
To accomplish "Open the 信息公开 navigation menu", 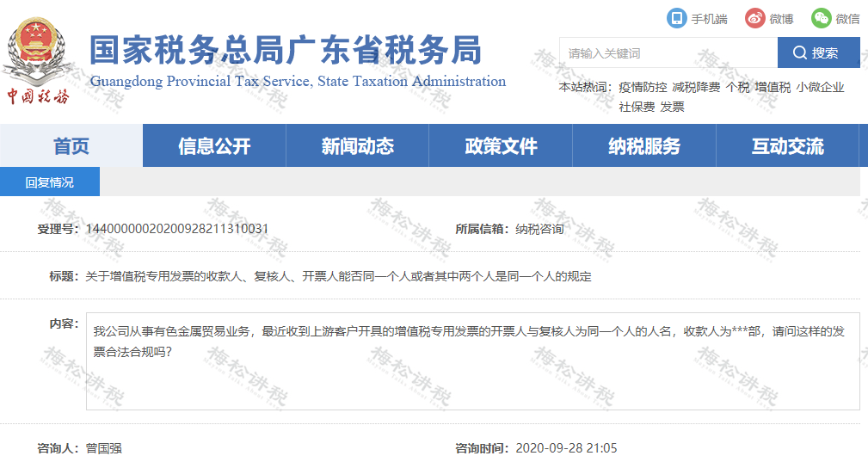I will point(214,146).
